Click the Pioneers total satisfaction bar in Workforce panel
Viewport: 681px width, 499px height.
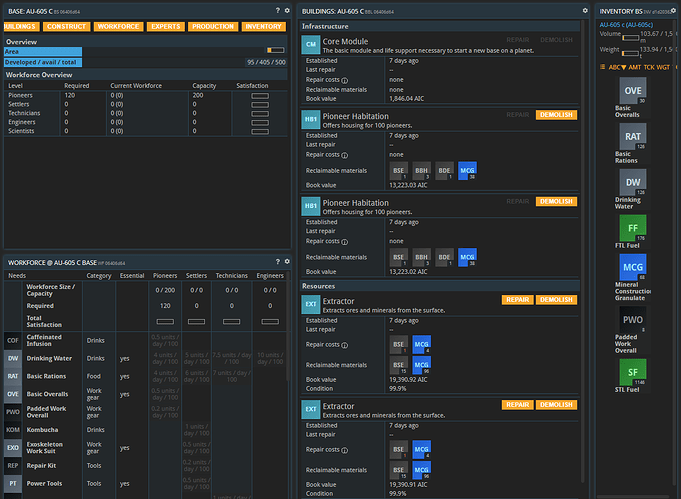tap(165, 322)
